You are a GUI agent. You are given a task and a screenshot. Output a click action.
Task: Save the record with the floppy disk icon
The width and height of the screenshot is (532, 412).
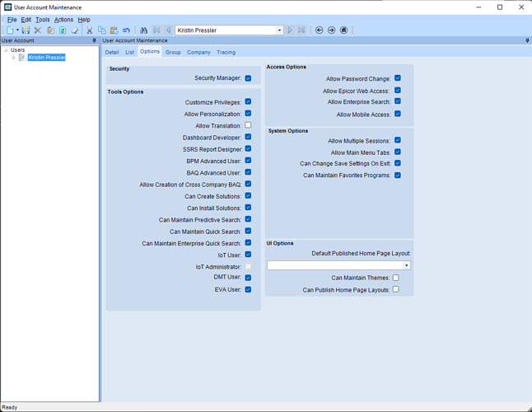(x=26, y=30)
